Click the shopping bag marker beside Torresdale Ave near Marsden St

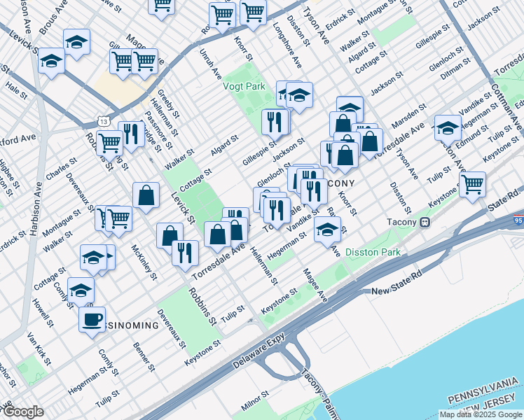point(370,141)
